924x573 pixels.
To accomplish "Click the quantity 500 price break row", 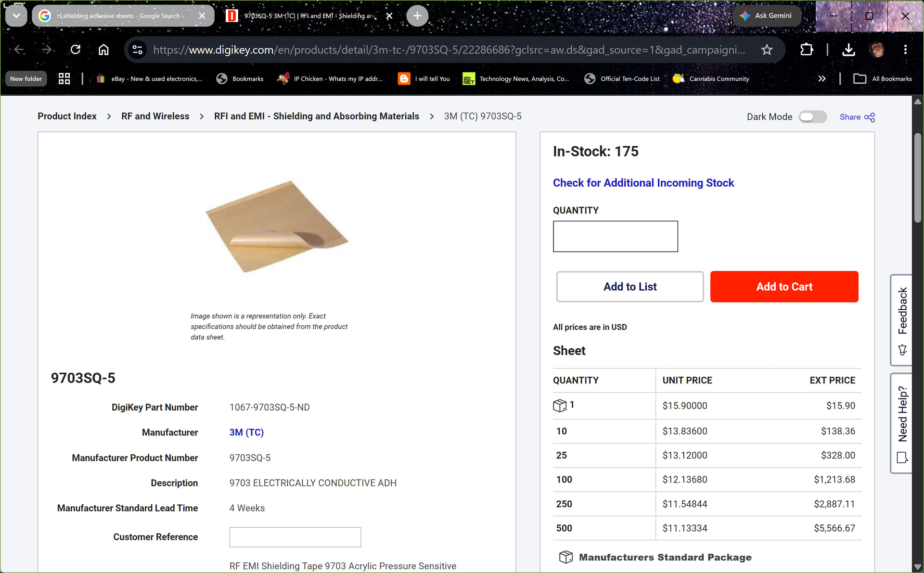I will (707, 528).
